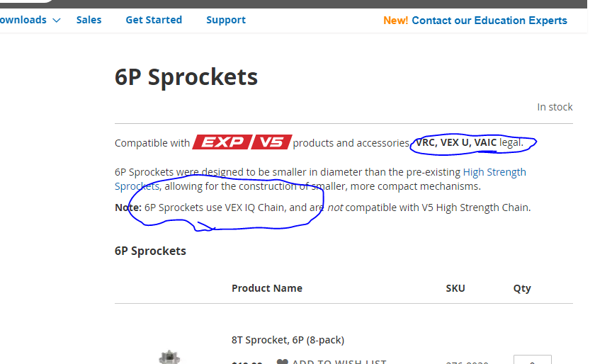Click the red V5 logo badge
This screenshot has width=612, height=364.
(x=271, y=142)
